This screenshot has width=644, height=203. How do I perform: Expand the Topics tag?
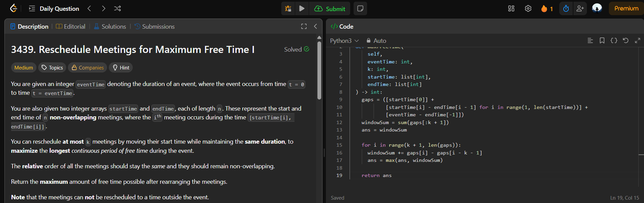pyautogui.click(x=52, y=67)
